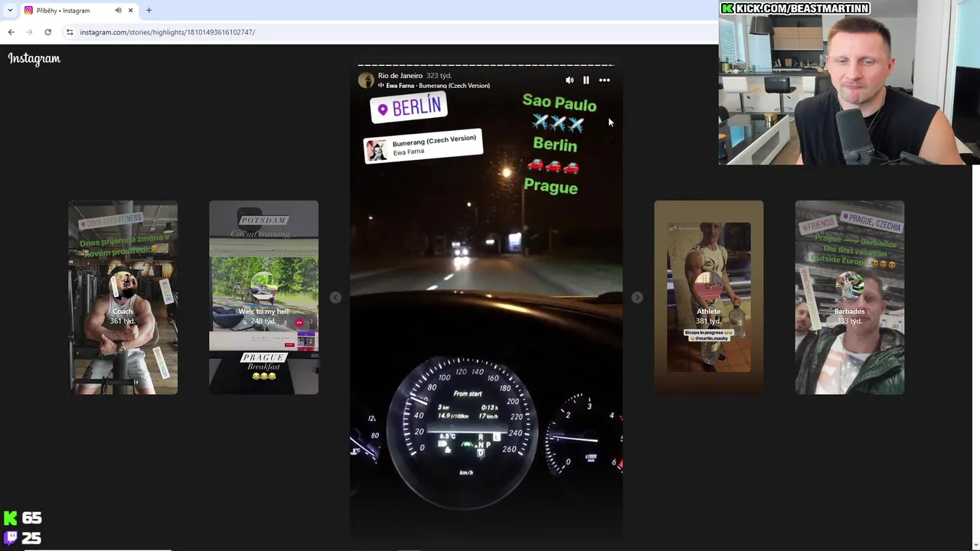
Task: Tap the BERLIN location sticker
Action: point(409,108)
